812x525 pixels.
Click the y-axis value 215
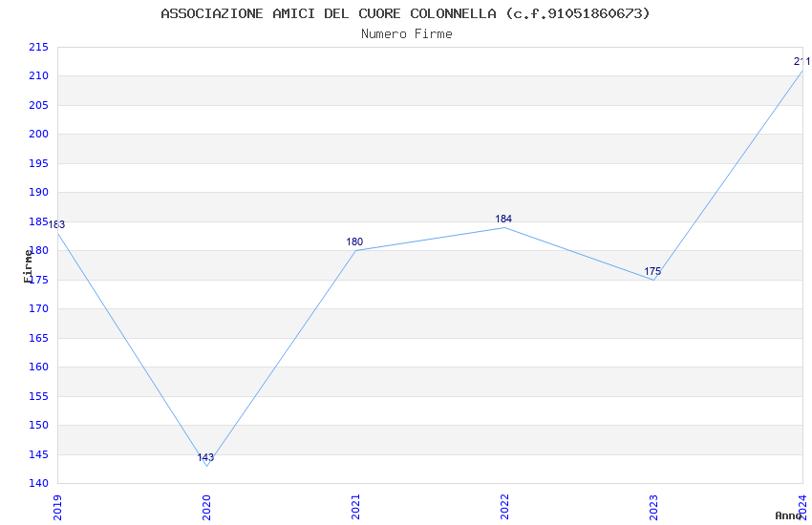[x=38, y=47]
